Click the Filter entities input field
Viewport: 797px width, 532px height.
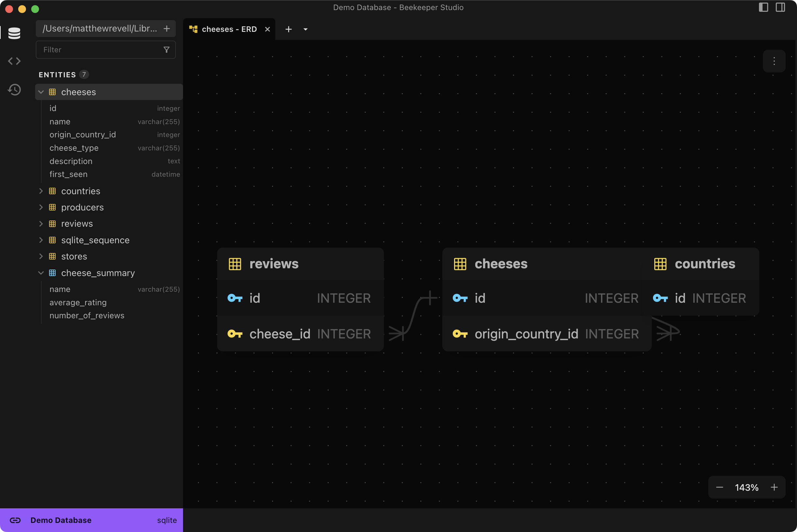100,50
